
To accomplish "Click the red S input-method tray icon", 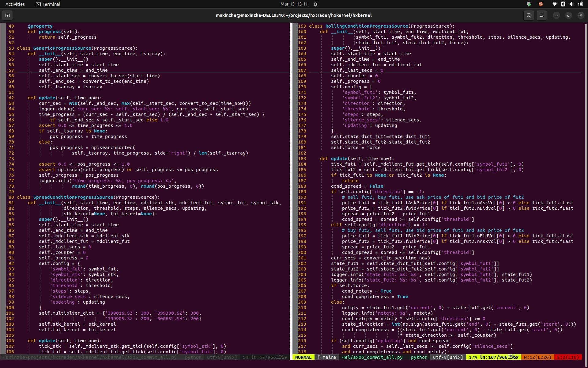I will [541, 4].
